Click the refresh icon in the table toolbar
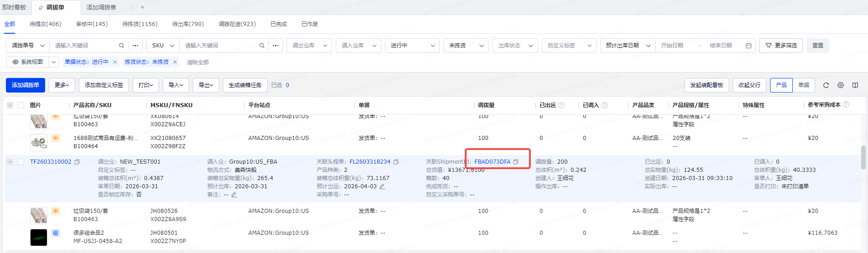The height and width of the screenshot is (253, 868). coord(826,85)
